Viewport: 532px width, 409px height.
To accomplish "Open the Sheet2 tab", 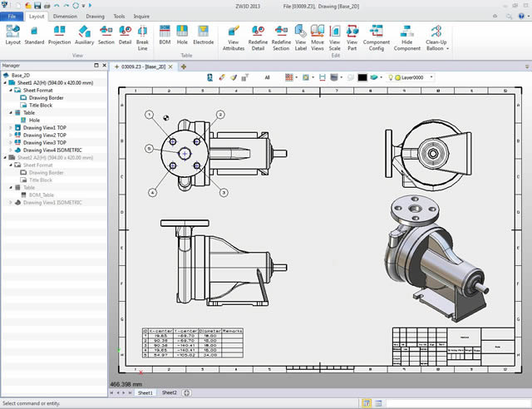I will click(x=169, y=392).
